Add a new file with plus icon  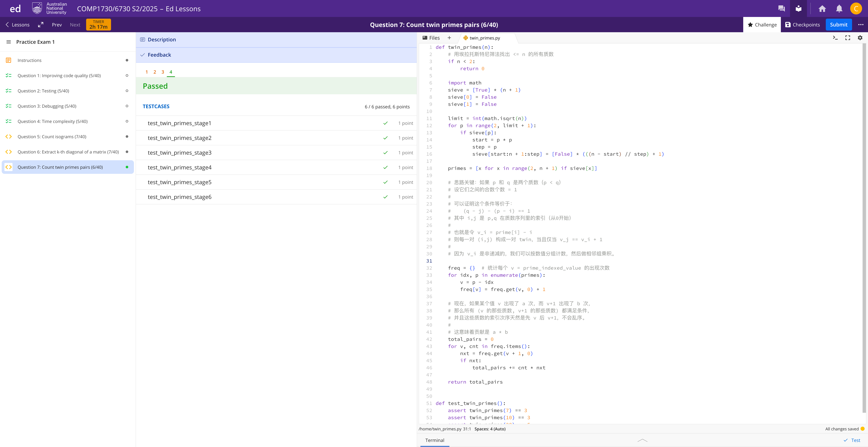coord(449,38)
